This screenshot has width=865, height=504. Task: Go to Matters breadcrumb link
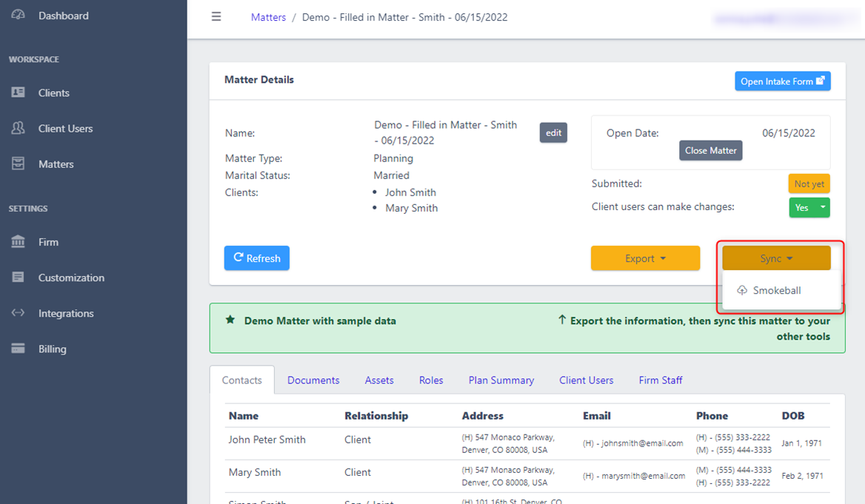tap(268, 17)
